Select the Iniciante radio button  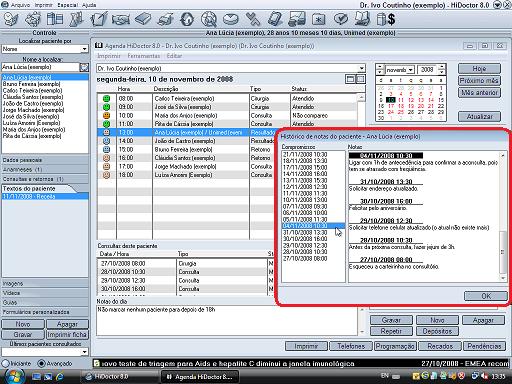click(x=5, y=363)
